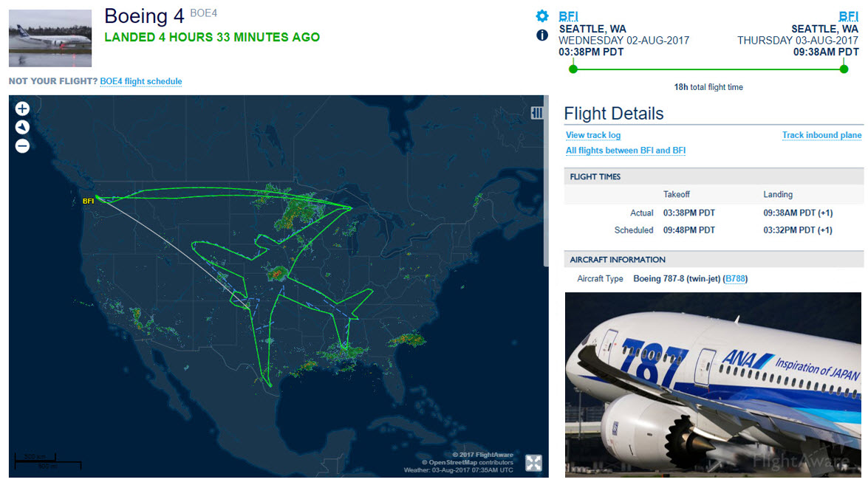
Task: Open the destination BFI airport link
Action: pyautogui.click(x=849, y=16)
